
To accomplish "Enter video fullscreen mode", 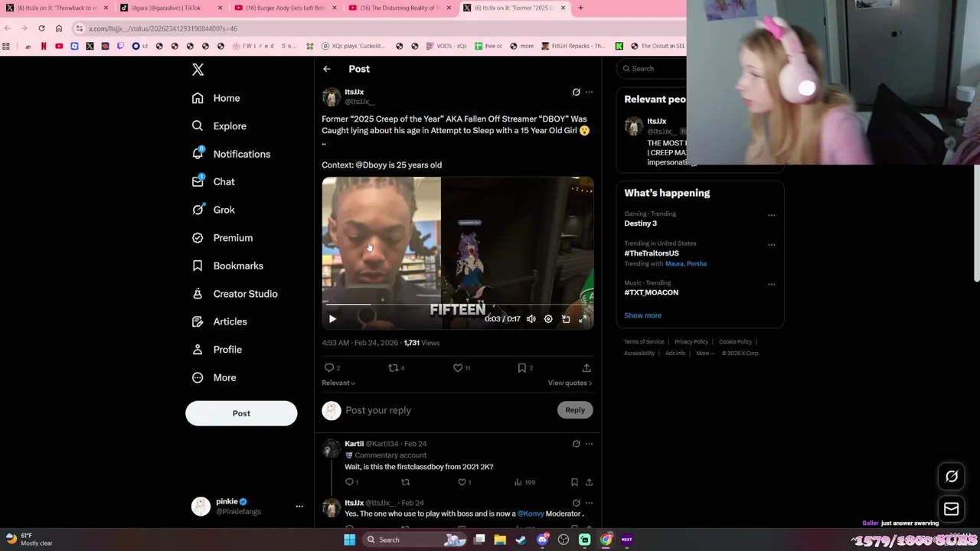I will click(x=583, y=319).
